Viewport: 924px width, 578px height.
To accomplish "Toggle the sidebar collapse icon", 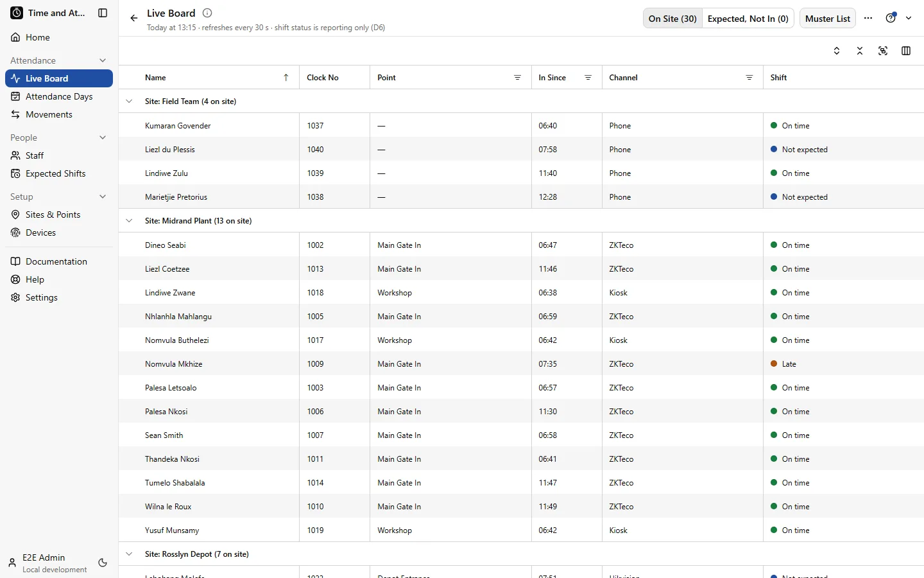I will (103, 13).
